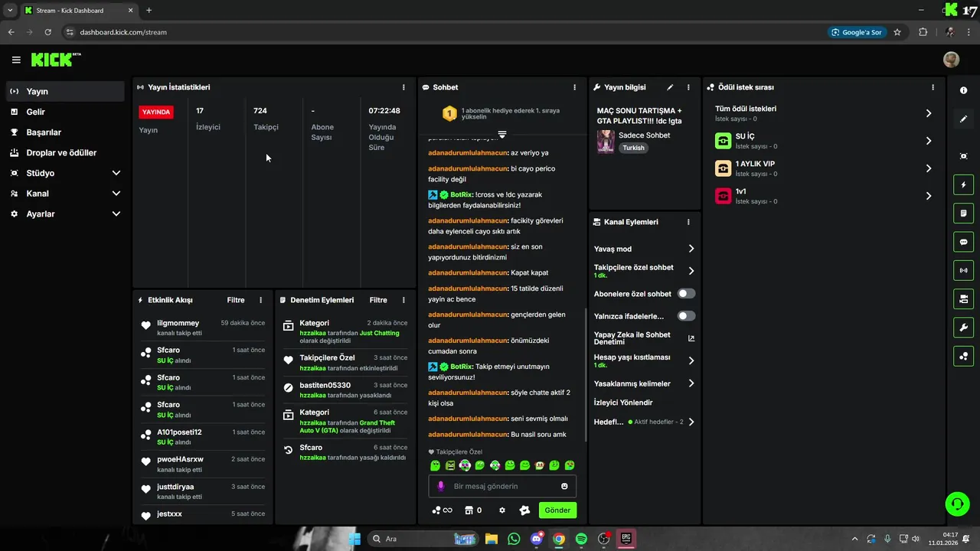Viewport: 980px width, 551px height.
Task: Click the pencil edit icon in right sidebar
Action: tap(964, 119)
